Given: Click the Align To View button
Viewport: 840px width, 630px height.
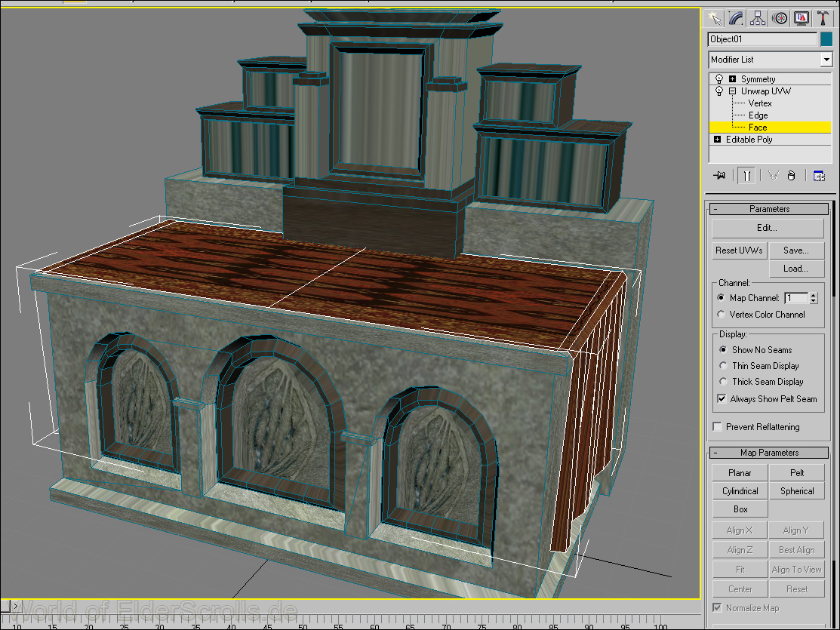Looking at the screenshot, I should coord(797,570).
